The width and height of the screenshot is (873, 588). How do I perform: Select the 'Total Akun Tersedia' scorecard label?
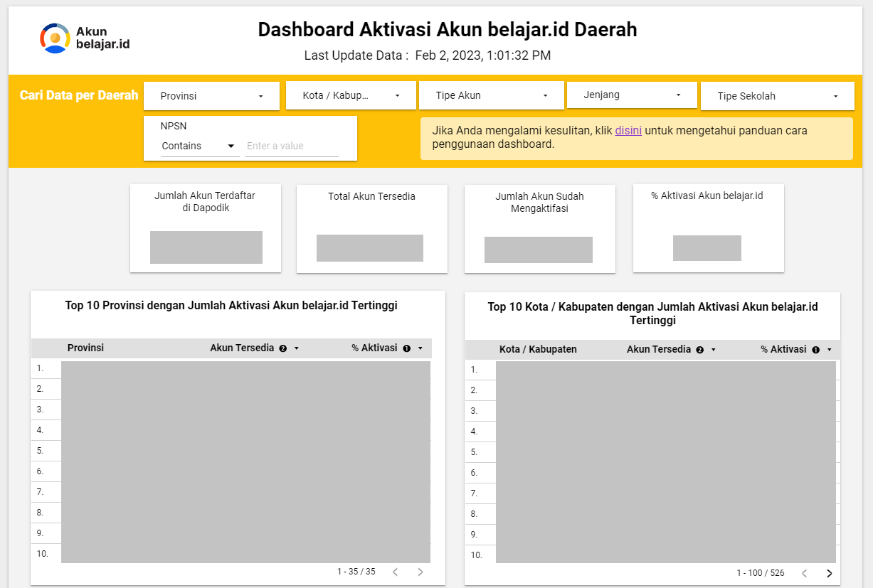(372, 196)
